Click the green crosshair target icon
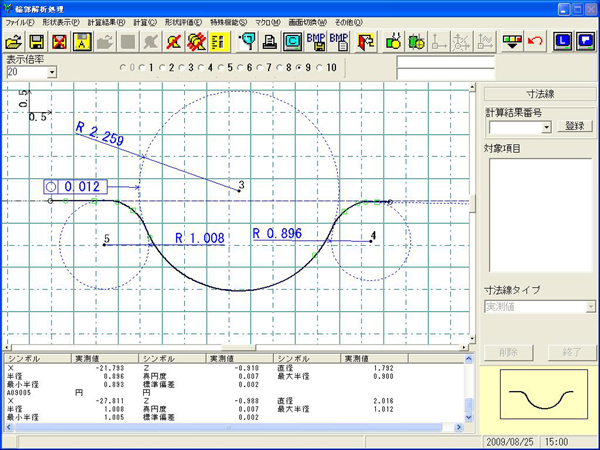 [416, 41]
